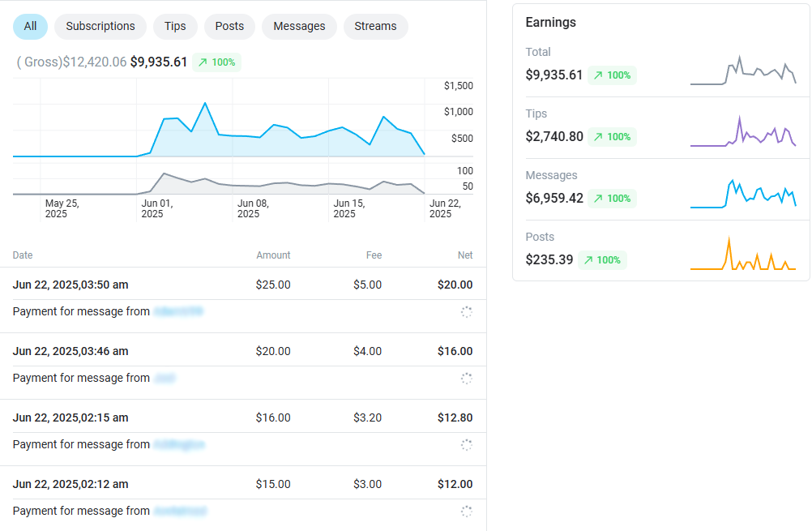Open blurred username on 02:15 am payment

point(179,444)
